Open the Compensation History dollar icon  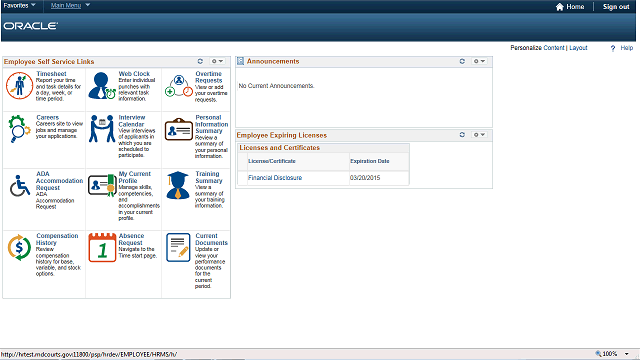[19, 247]
